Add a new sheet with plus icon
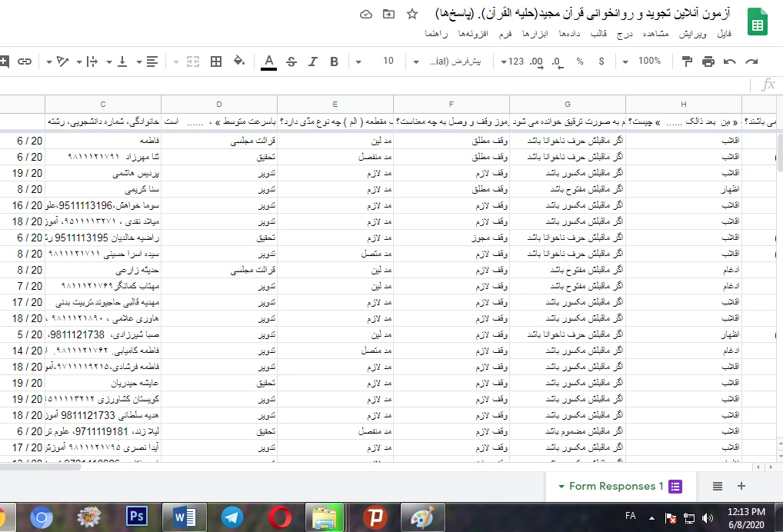783x532 pixels. click(741, 486)
